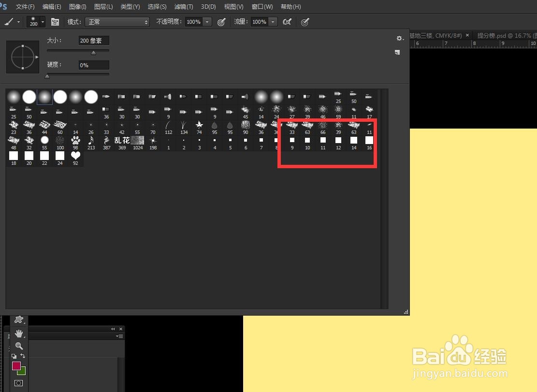Viewport: 537px width, 392px height.
Task: Select the Zoom magnifier tool
Action: (19, 346)
